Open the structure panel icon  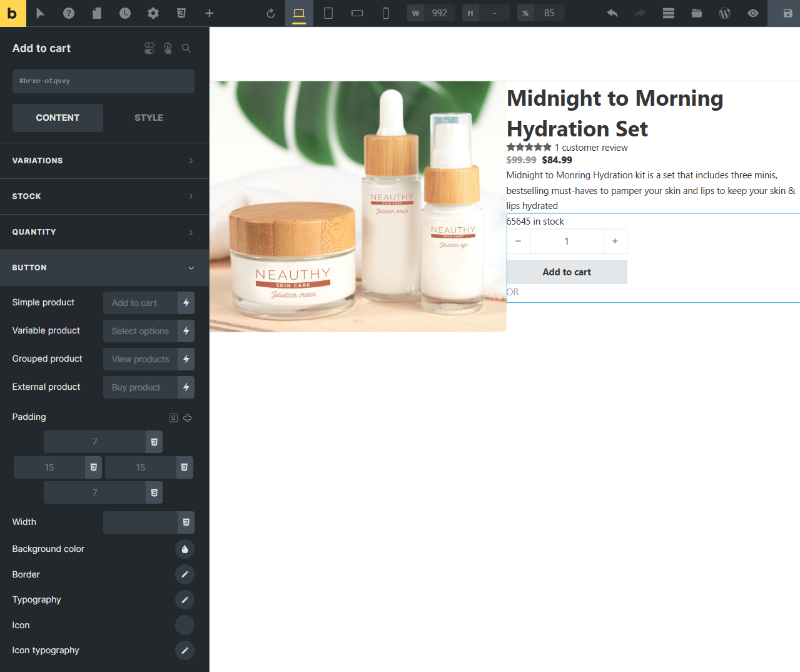click(x=669, y=13)
